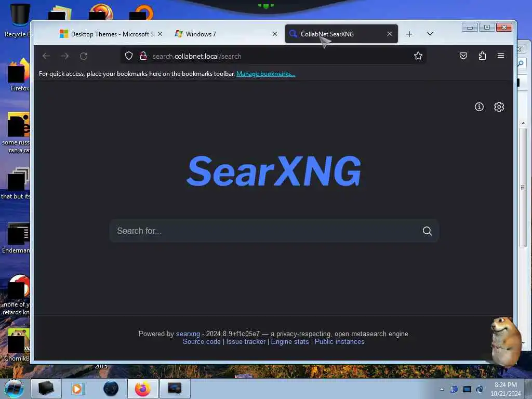
Task: Click the SearXNG logo heading
Action: coord(274,171)
